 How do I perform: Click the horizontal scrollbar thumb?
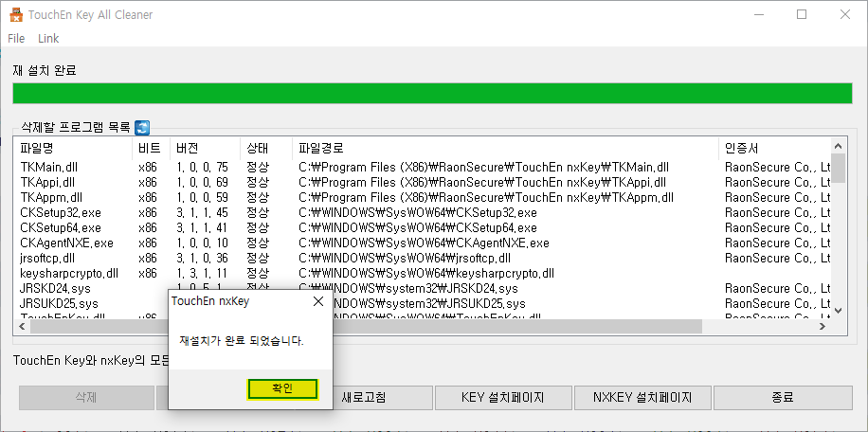coord(366,327)
